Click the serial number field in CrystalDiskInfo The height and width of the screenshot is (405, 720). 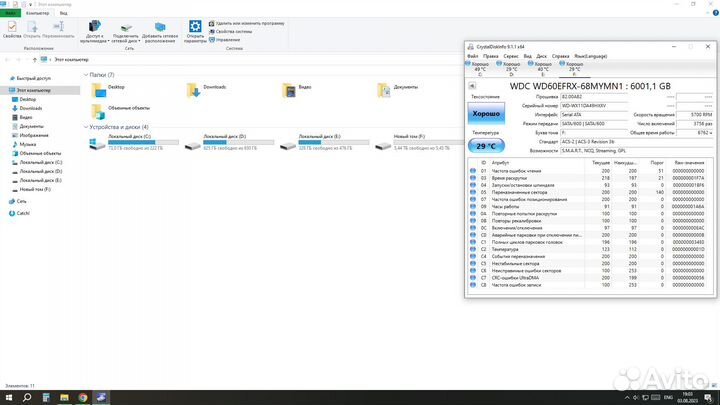(x=594, y=106)
